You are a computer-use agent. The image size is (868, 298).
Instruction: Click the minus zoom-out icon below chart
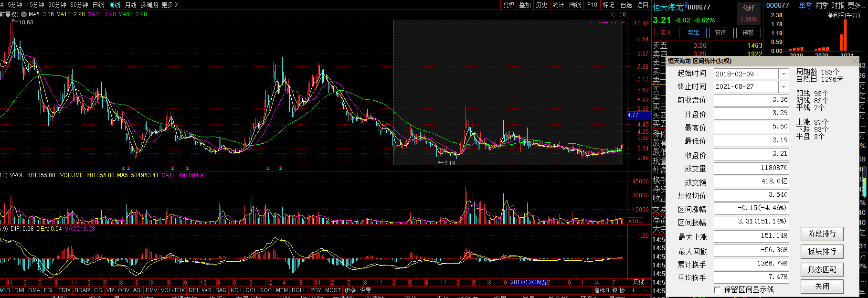pyautogui.click(x=645, y=290)
